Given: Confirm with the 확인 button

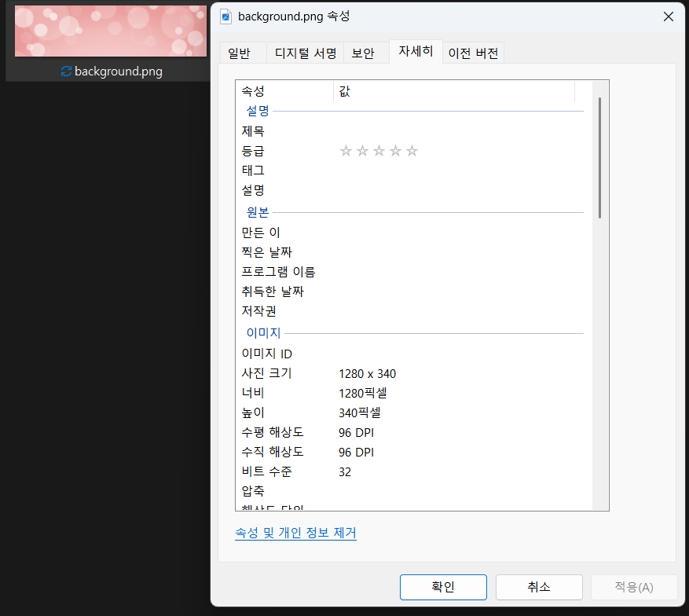Looking at the screenshot, I should [x=443, y=587].
